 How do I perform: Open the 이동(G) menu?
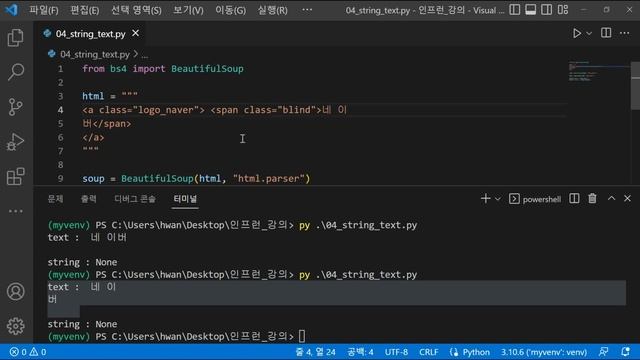231,10
